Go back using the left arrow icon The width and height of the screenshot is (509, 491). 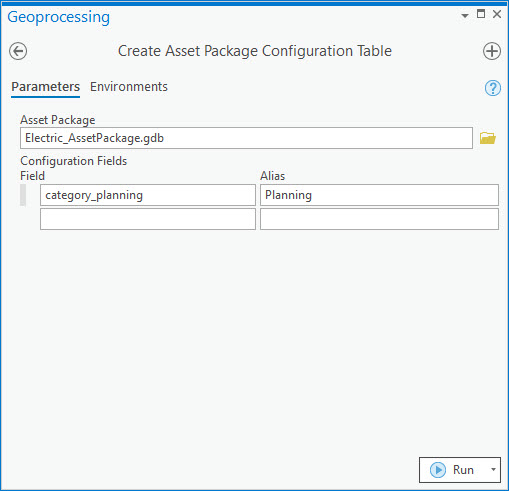[x=18, y=51]
